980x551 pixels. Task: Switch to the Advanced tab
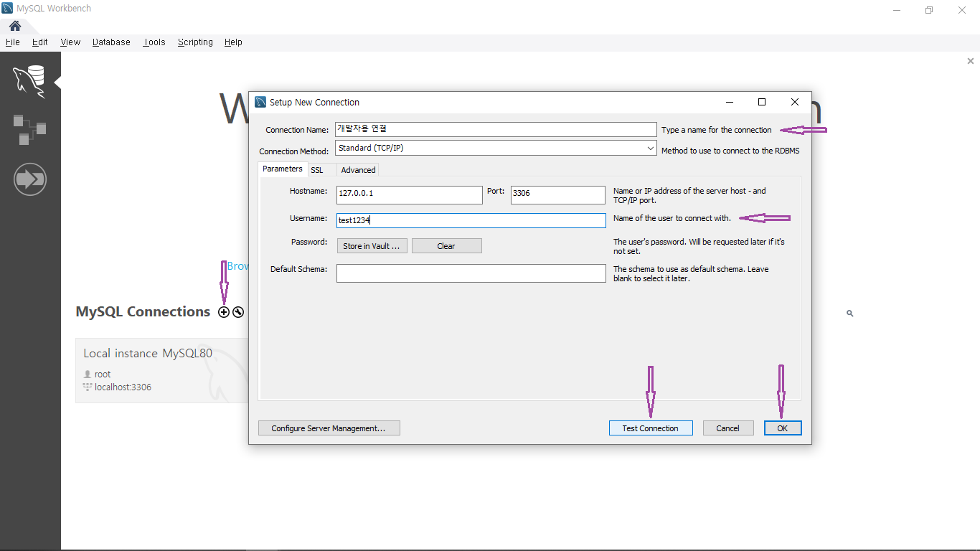tap(358, 170)
